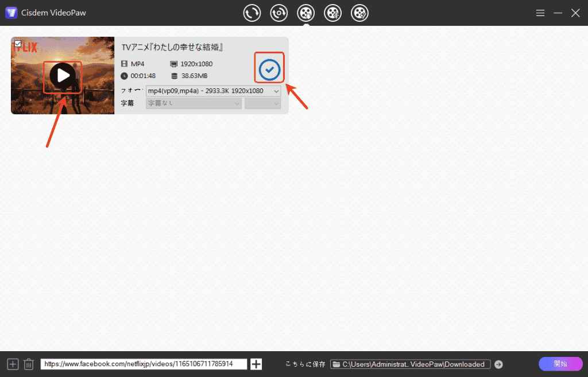Click the 開始 start button
Screen dimensions: 588x377
pos(560,364)
